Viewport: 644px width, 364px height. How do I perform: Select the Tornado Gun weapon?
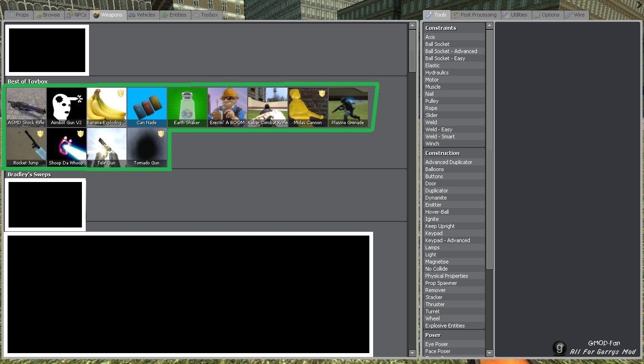pyautogui.click(x=147, y=147)
